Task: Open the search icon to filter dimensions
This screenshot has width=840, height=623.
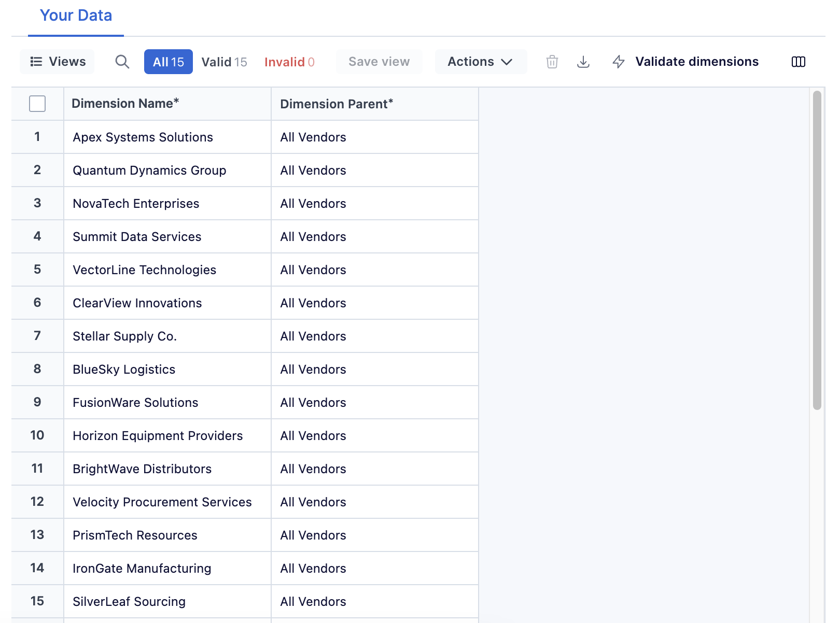Action: [x=122, y=62]
